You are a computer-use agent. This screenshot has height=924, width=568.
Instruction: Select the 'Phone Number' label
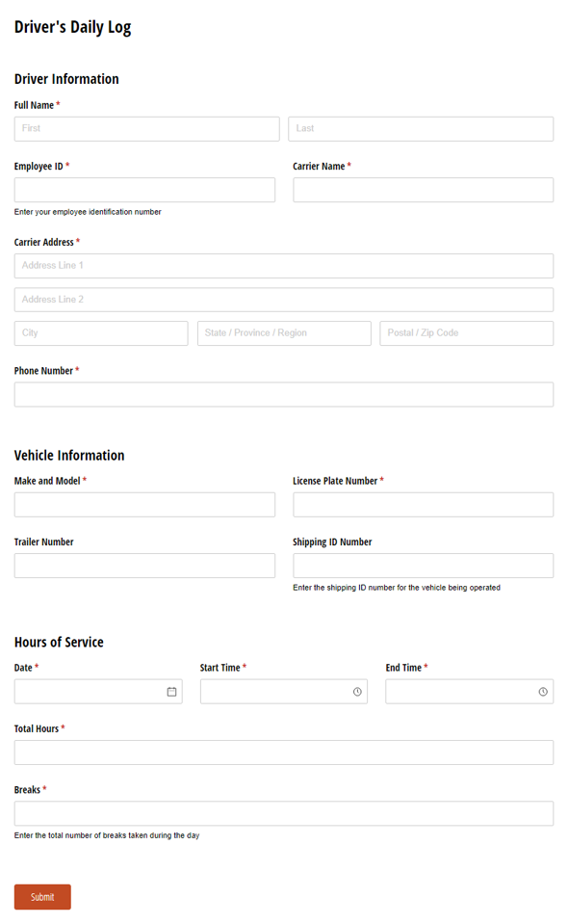coord(43,371)
